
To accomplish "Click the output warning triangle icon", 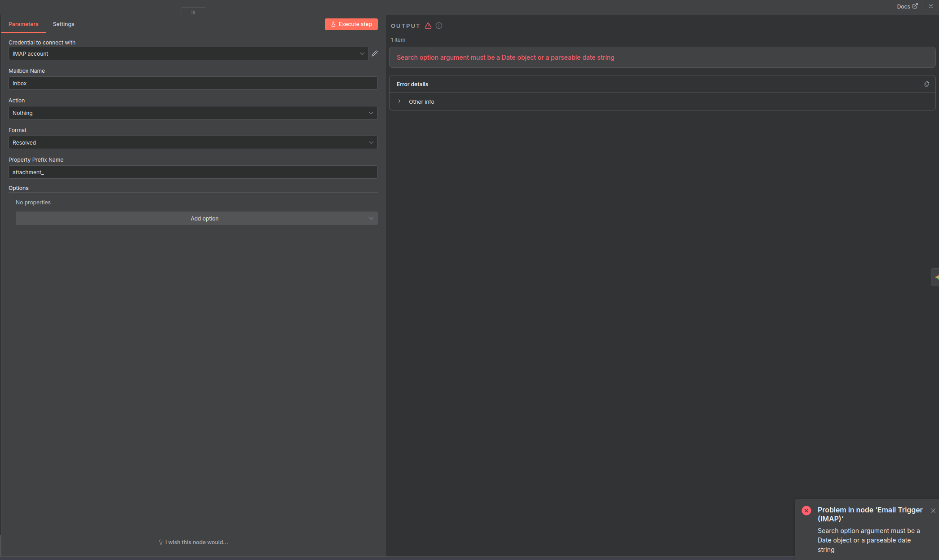I will [428, 26].
